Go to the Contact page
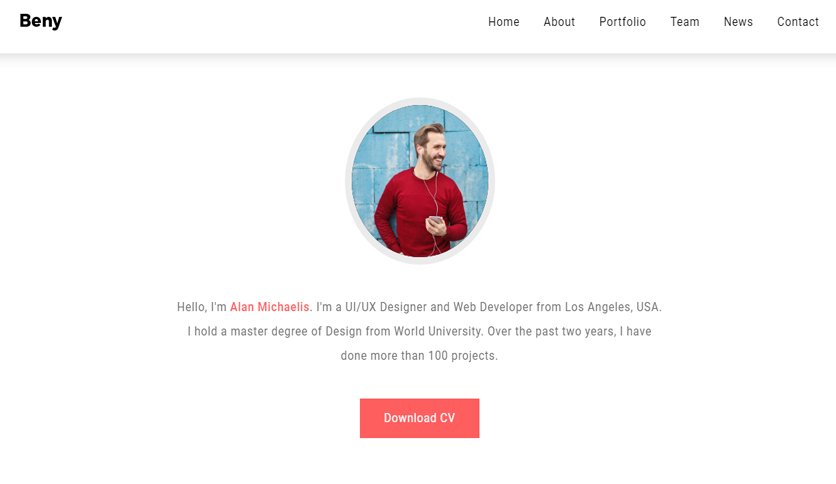Screen dimensions: 836x484 [x=798, y=22]
